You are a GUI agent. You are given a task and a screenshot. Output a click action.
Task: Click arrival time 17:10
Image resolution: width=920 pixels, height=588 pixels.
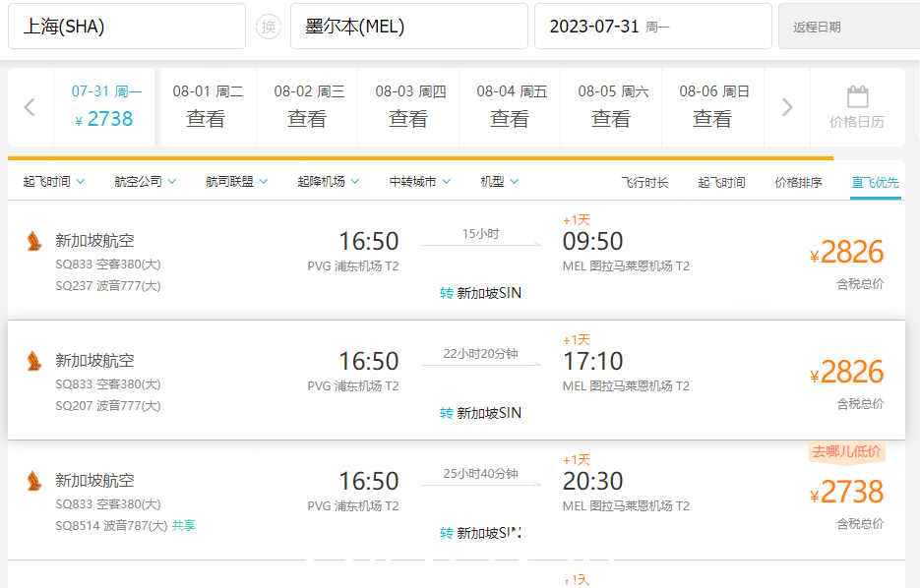pyautogui.click(x=592, y=361)
